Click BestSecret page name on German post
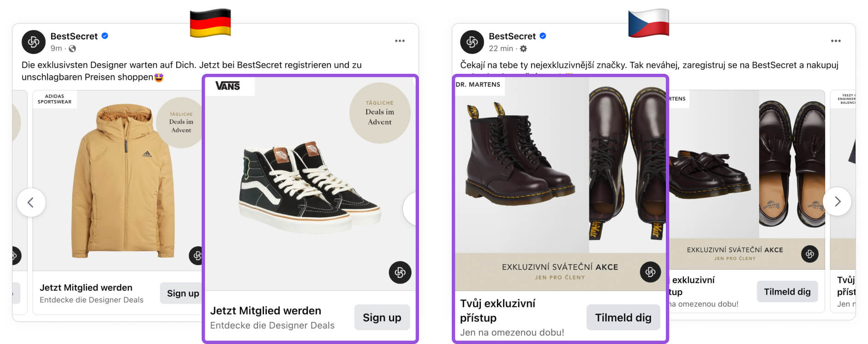The width and height of the screenshot is (868, 344). point(74,36)
